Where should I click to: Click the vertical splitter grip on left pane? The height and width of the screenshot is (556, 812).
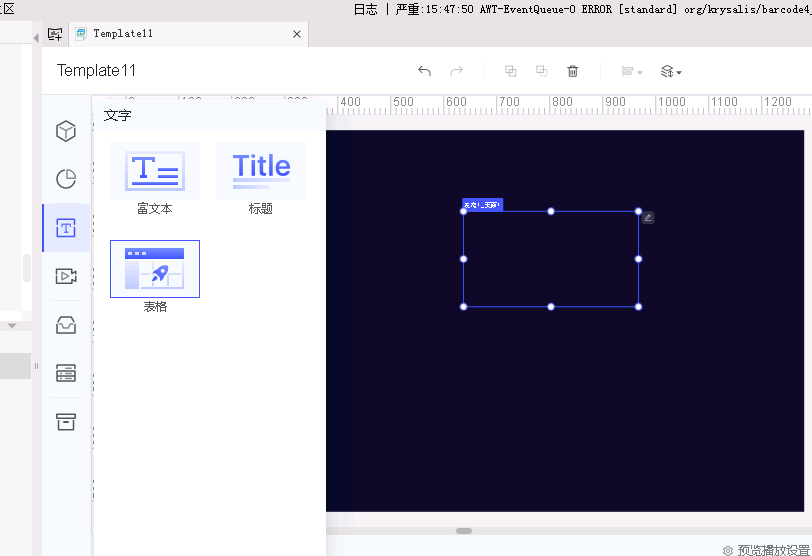coord(36,366)
